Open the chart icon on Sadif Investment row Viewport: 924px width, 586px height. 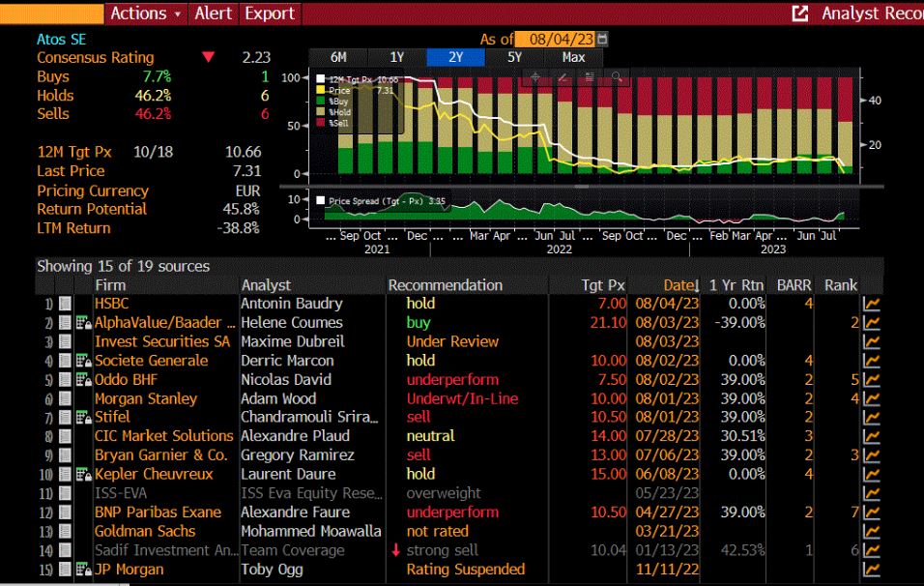click(x=872, y=550)
